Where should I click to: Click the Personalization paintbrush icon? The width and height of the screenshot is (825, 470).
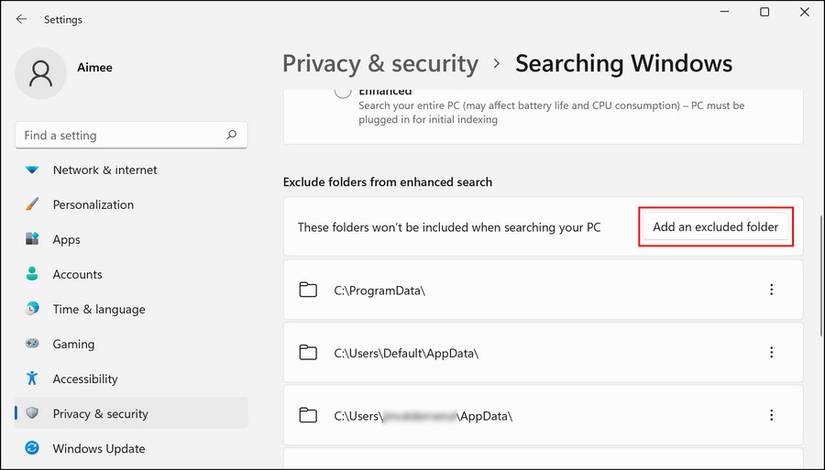[33, 205]
